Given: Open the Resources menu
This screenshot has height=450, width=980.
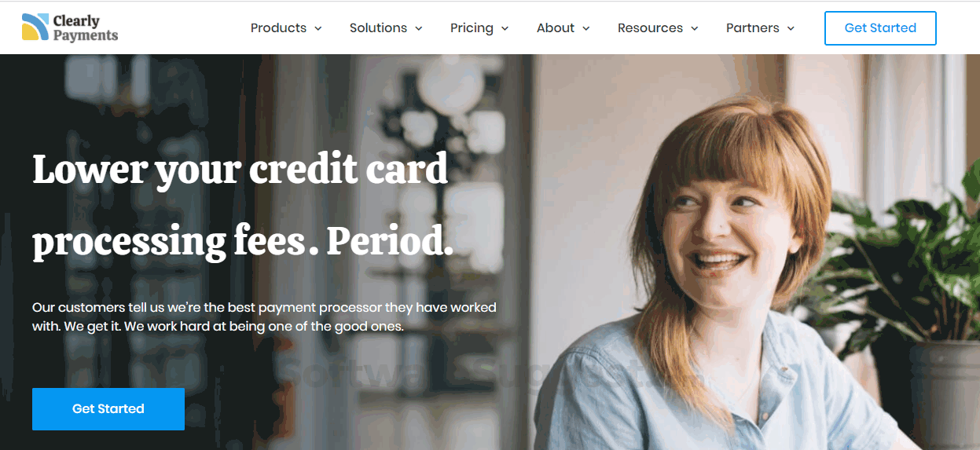Looking at the screenshot, I should click(650, 27).
